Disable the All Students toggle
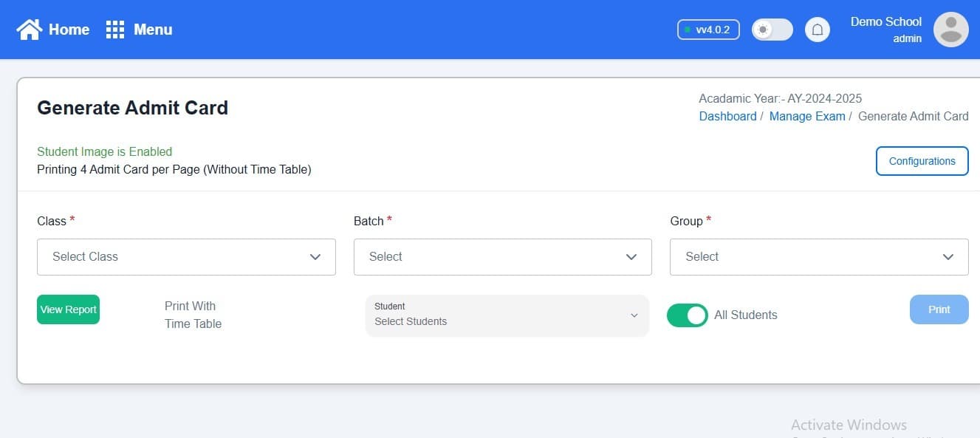The width and height of the screenshot is (980, 438). 687,315
